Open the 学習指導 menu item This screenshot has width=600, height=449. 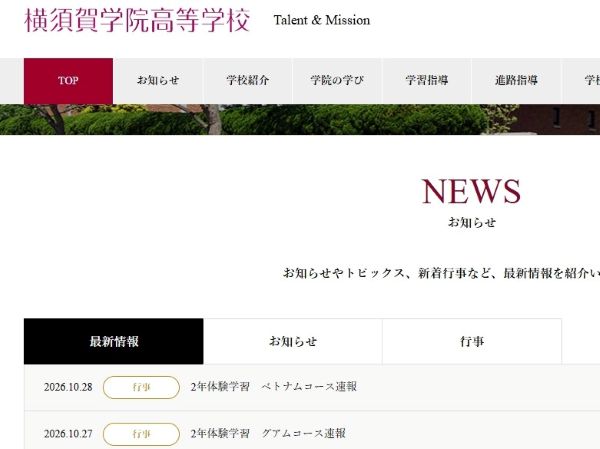coord(427,81)
